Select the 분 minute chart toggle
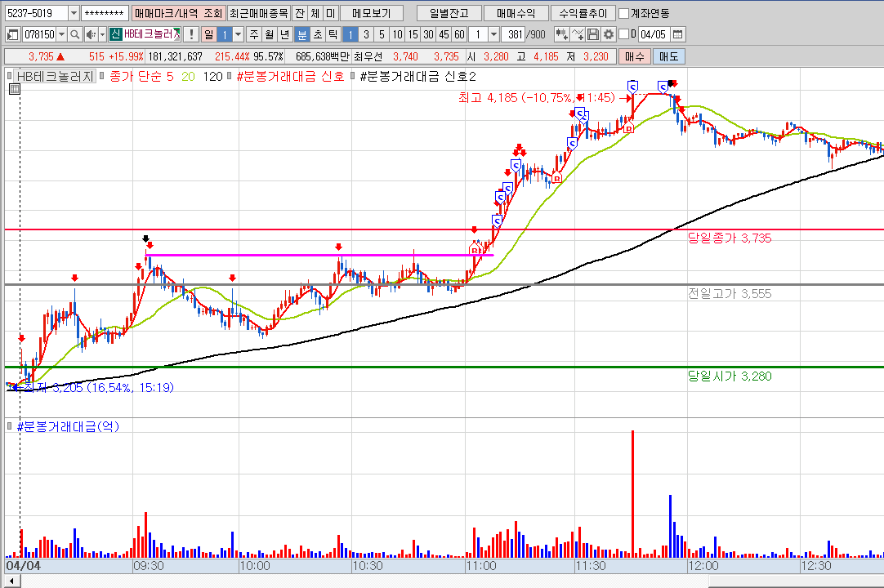This screenshot has height=588, width=884. point(302,34)
